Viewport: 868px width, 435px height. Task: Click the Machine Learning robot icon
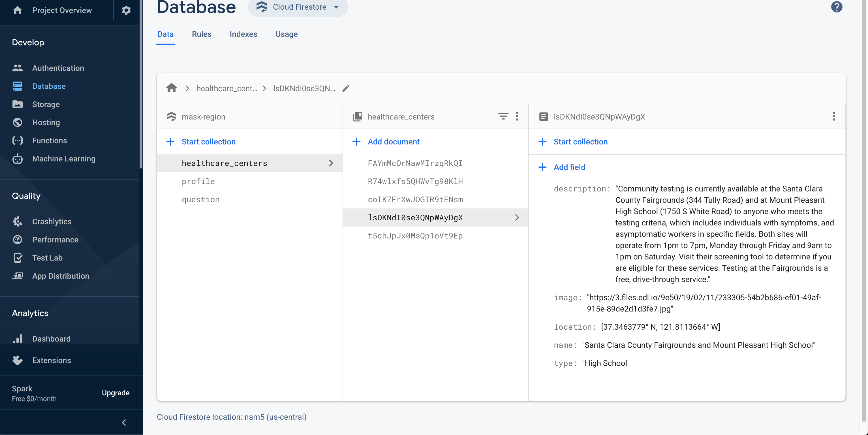pos(18,159)
